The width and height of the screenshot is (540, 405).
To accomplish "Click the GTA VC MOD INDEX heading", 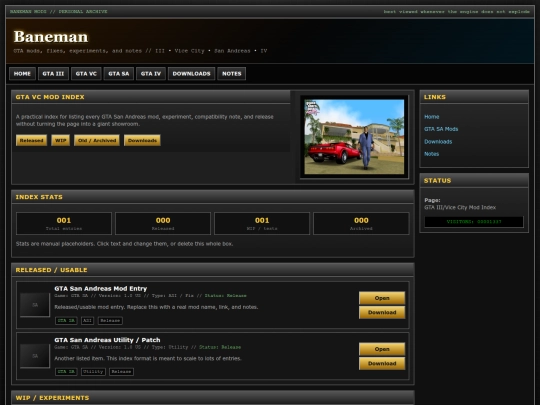I will 50,97.
